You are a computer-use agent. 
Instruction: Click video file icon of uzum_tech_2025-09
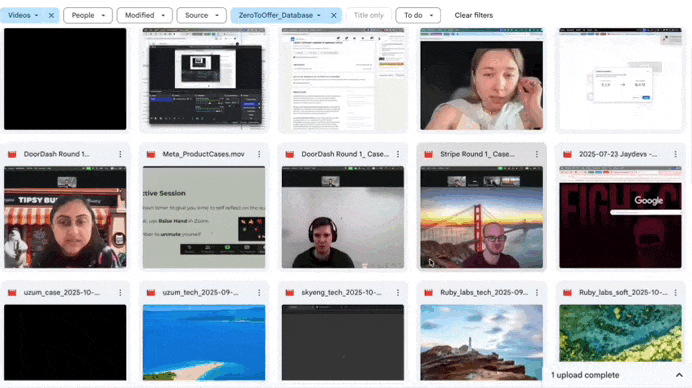pos(151,293)
